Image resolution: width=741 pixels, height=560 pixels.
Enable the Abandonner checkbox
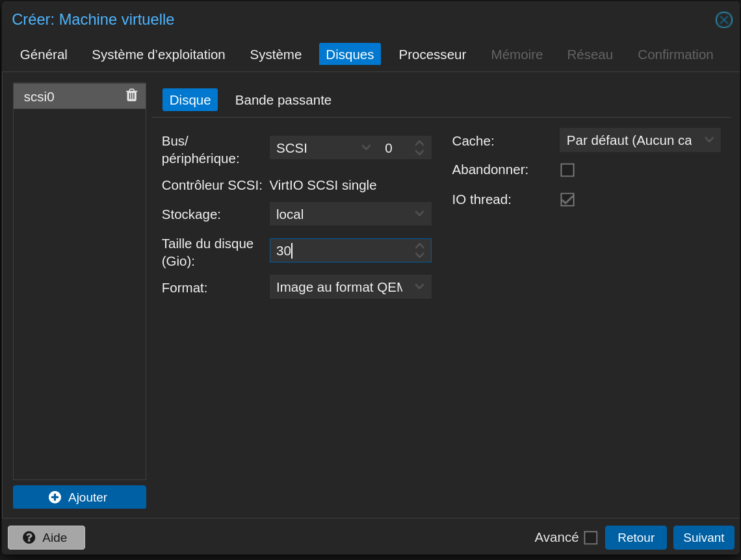coord(567,170)
